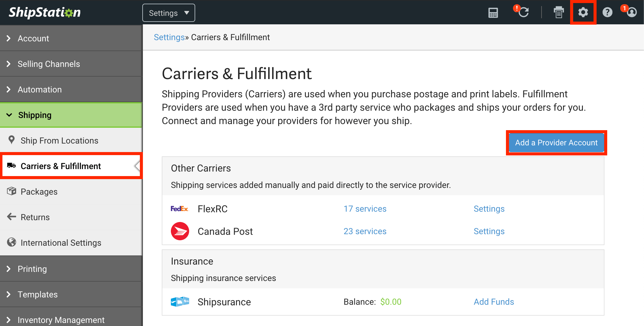This screenshot has width=644, height=326.
Task: Open the 17 services link for FlexRC
Action: [365, 209]
